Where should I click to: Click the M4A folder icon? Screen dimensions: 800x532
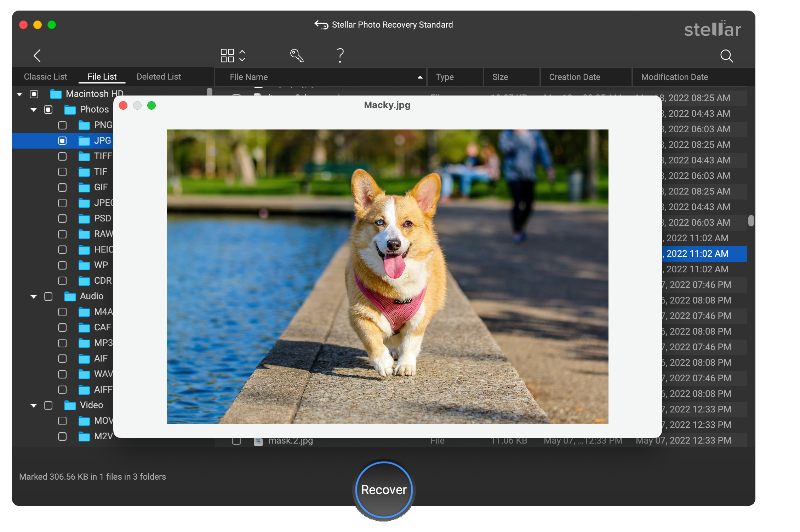point(84,312)
